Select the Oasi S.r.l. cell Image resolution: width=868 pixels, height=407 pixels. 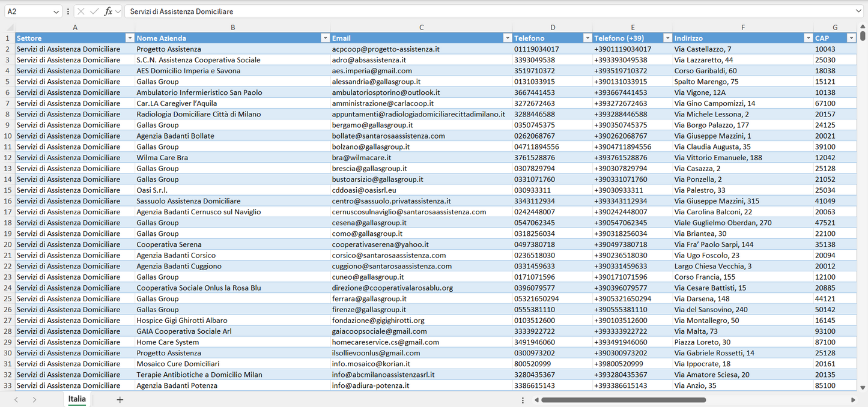233,190
